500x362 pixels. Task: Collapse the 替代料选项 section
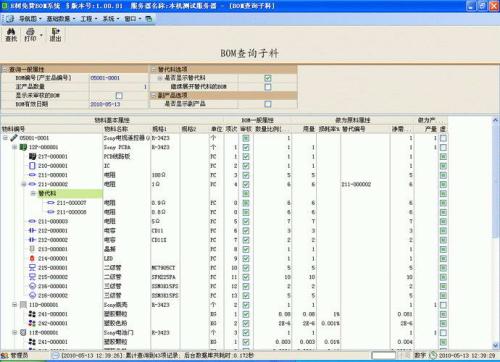point(154,69)
